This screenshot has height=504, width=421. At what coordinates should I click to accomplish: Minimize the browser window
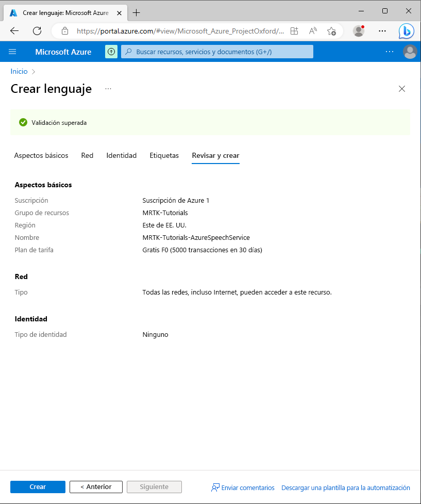pyautogui.click(x=361, y=11)
